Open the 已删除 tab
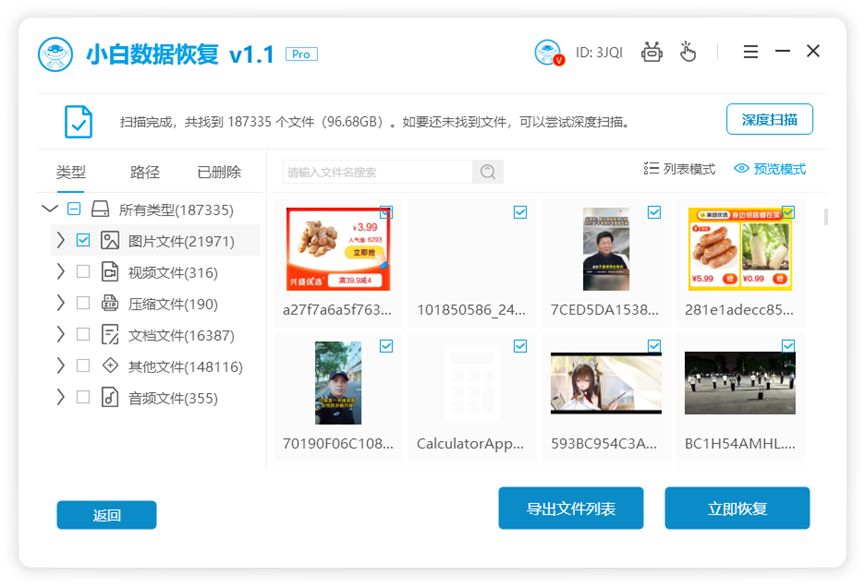 point(219,172)
